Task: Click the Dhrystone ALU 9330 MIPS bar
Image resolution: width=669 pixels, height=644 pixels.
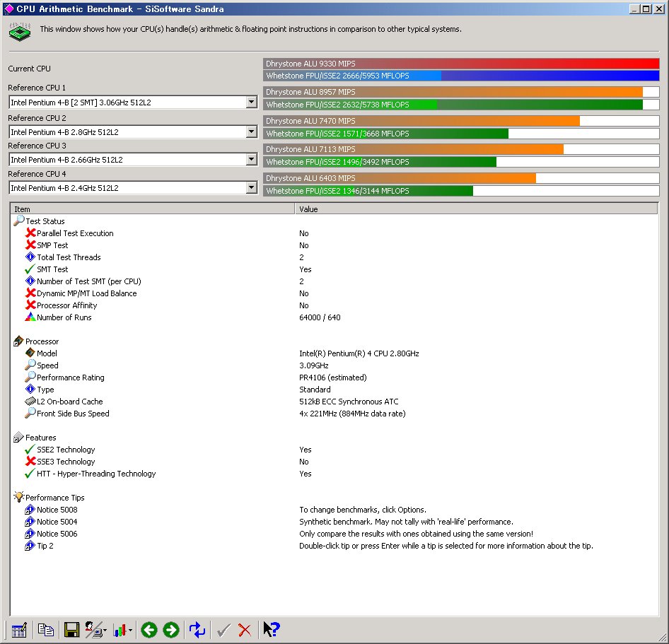Action: click(x=461, y=64)
